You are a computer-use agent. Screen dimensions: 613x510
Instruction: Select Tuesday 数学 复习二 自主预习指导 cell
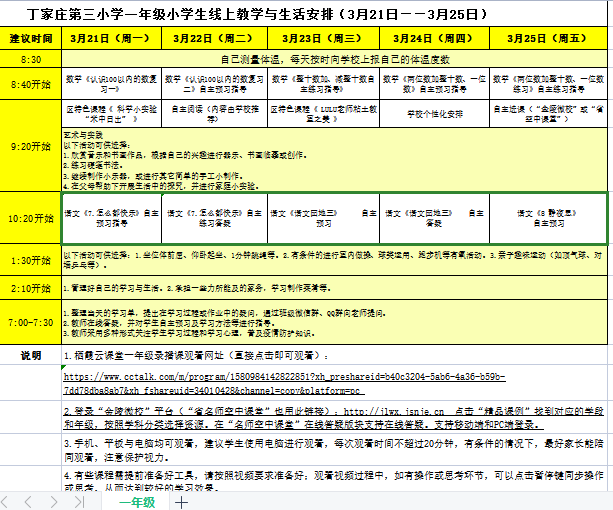tap(214, 84)
